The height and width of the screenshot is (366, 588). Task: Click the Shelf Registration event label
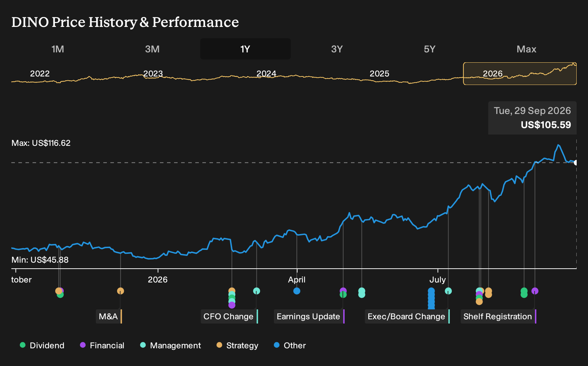click(498, 316)
